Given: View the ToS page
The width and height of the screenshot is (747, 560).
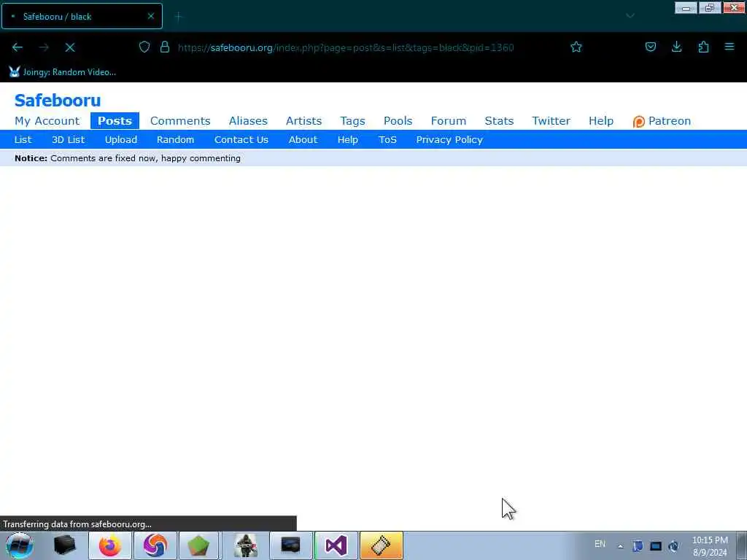Looking at the screenshot, I should click(x=387, y=139).
